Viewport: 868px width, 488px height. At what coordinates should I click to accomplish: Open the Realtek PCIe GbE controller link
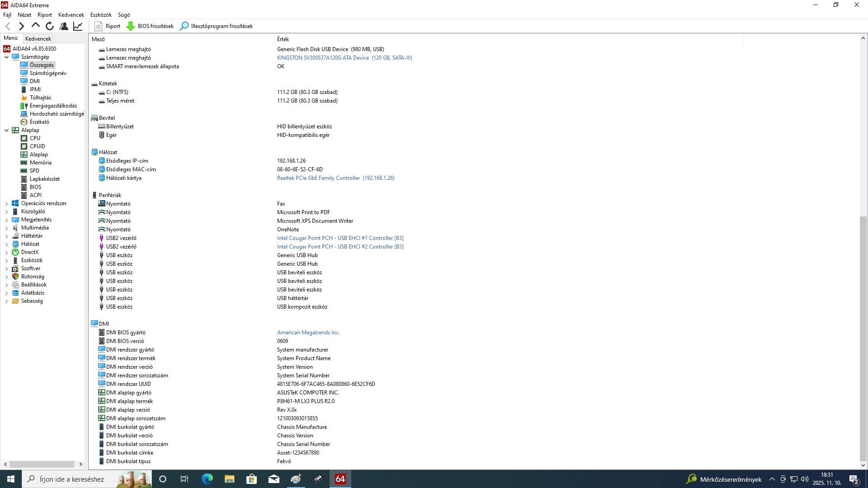[335, 178]
